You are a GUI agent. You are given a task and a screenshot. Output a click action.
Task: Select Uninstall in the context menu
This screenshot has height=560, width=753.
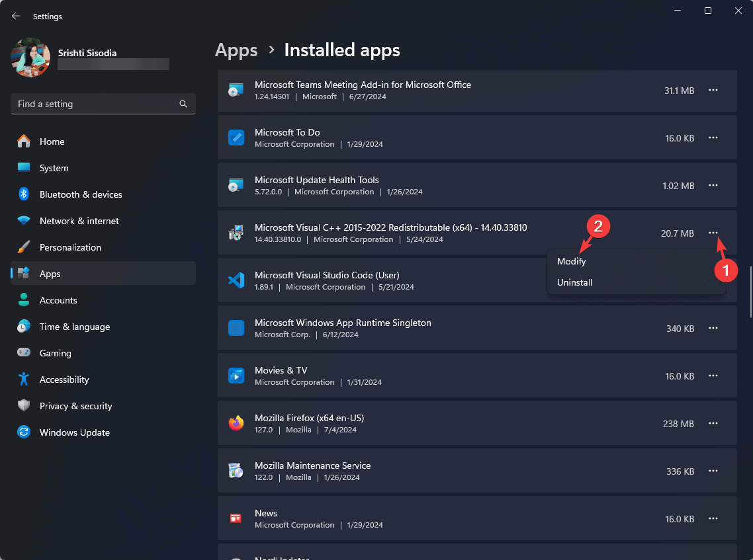(574, 282)
